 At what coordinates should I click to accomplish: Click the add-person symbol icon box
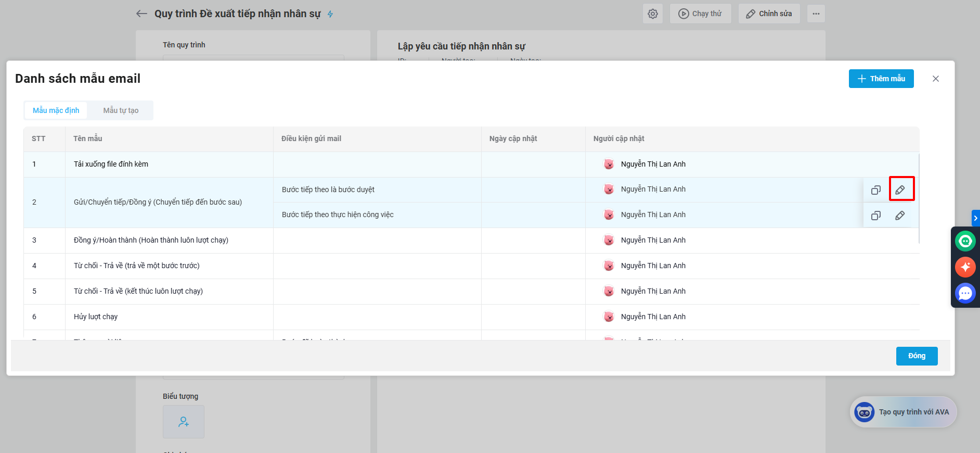(x=184, y=422)
